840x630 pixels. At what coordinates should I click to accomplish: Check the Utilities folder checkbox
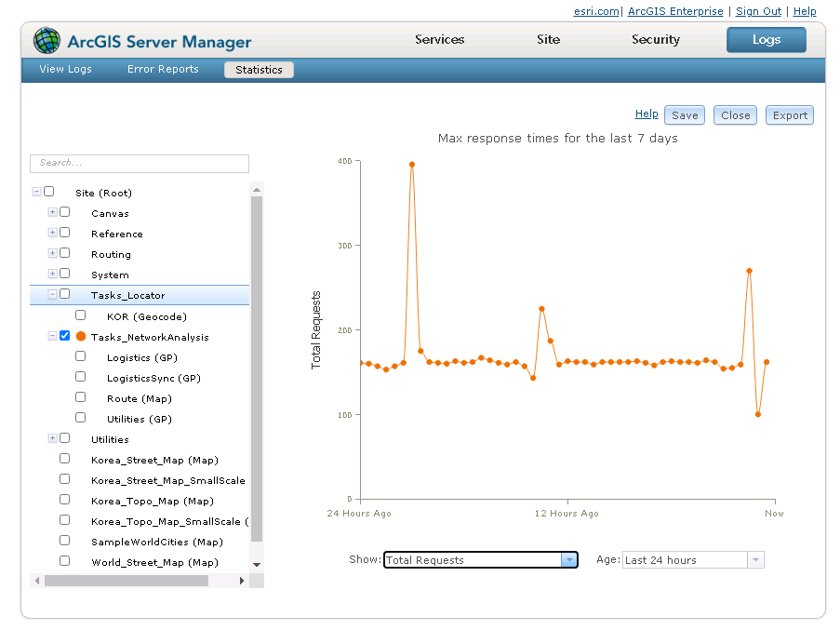point(65,437)
